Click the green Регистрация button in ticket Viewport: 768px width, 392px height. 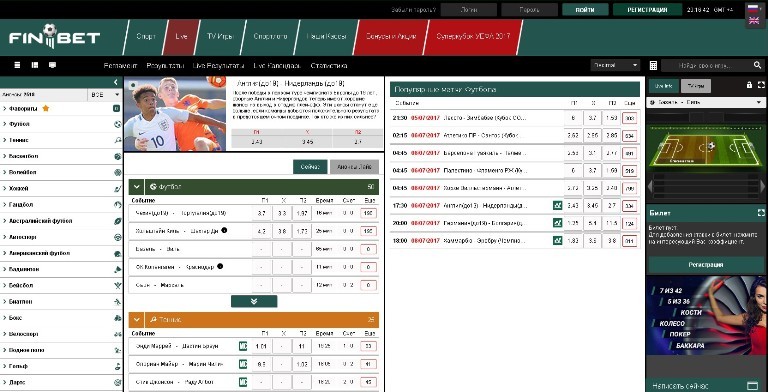(705, 265)
